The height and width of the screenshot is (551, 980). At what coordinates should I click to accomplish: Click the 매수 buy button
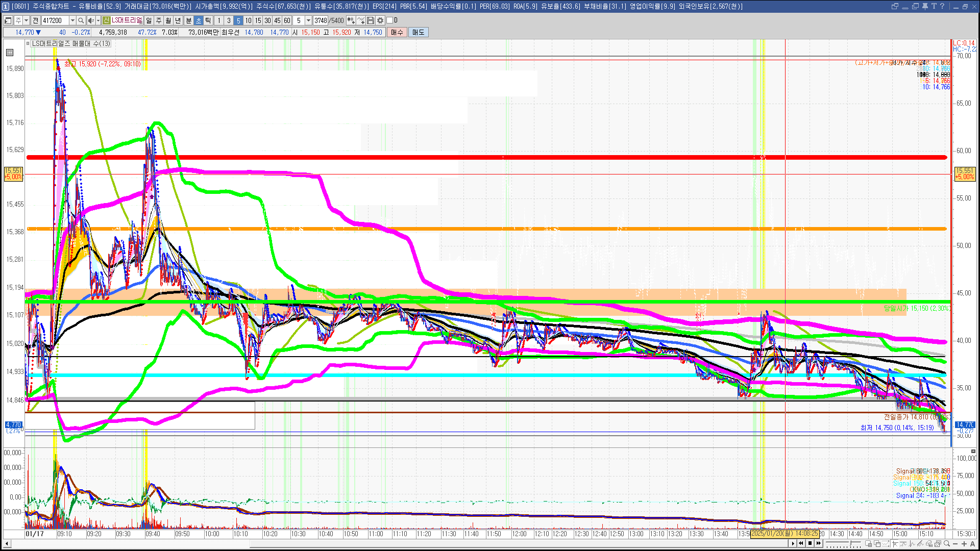tap(397, 32)
